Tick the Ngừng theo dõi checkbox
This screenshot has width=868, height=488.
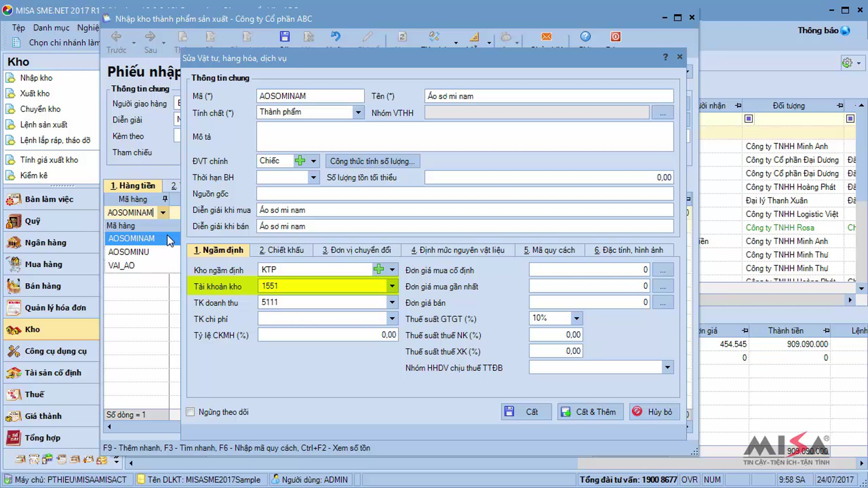tap(190, 412)
